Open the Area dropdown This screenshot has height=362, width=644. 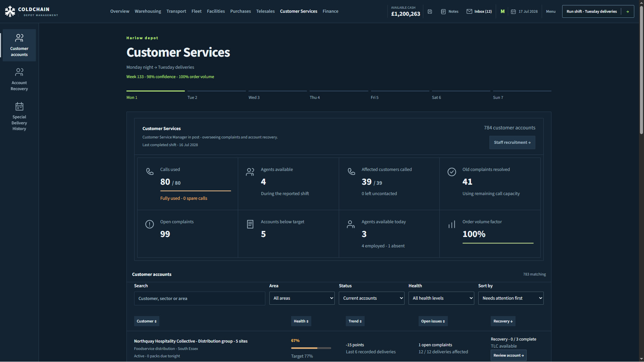click(302, 298)
